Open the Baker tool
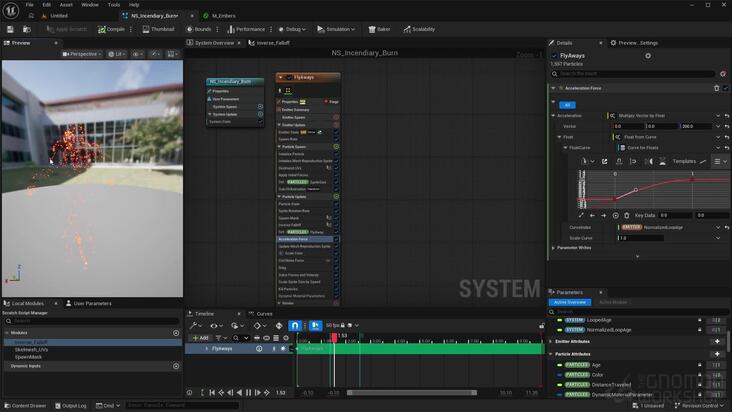Image resolution: width=732 pixels, height=412 pixels. pyautogui.click(x=379, y=29)
